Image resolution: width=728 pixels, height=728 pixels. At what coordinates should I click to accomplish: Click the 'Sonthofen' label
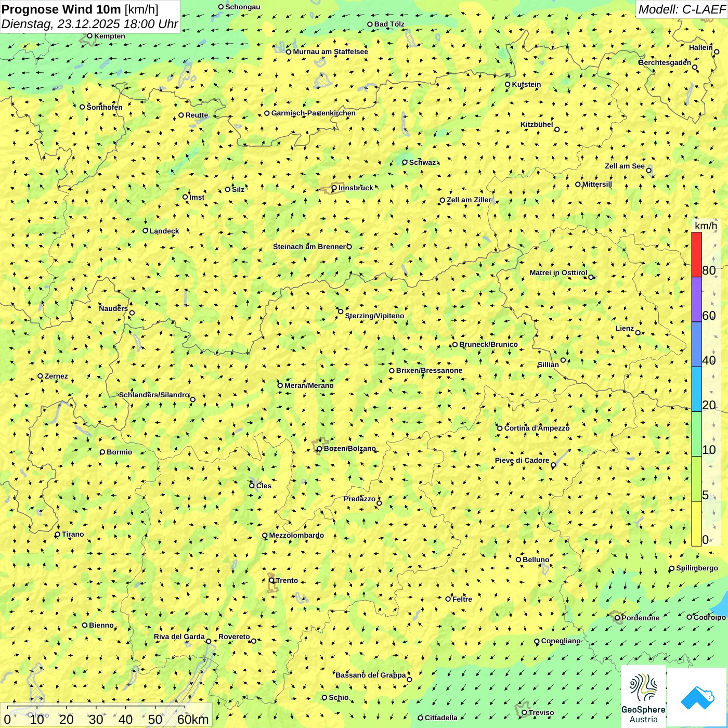click(x=105, y=107)
